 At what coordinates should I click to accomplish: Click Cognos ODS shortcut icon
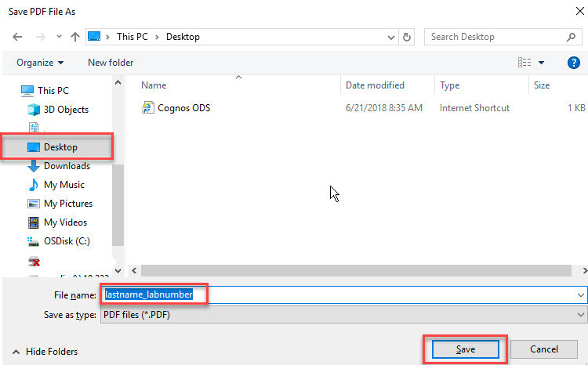147,107
